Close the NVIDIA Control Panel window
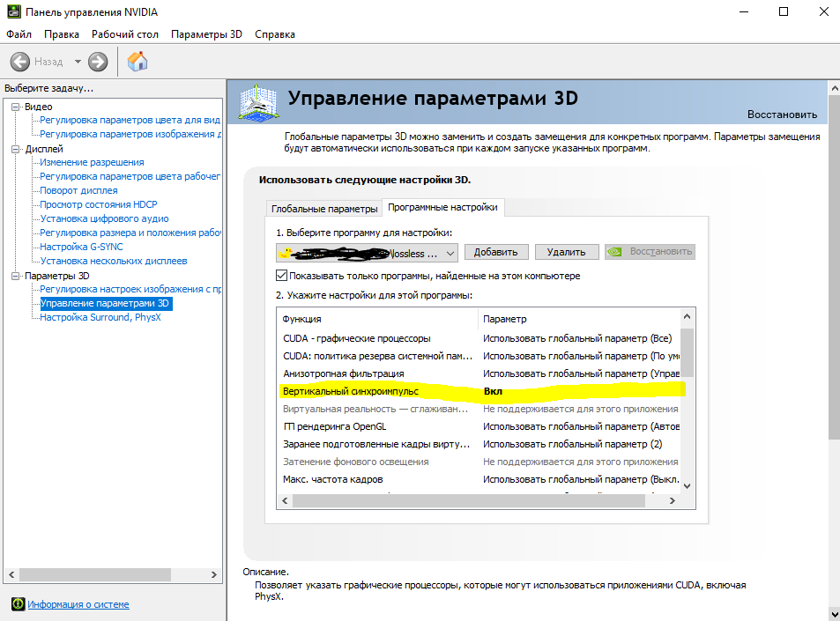Screen dimensions: 840x621 click(823, 11)
